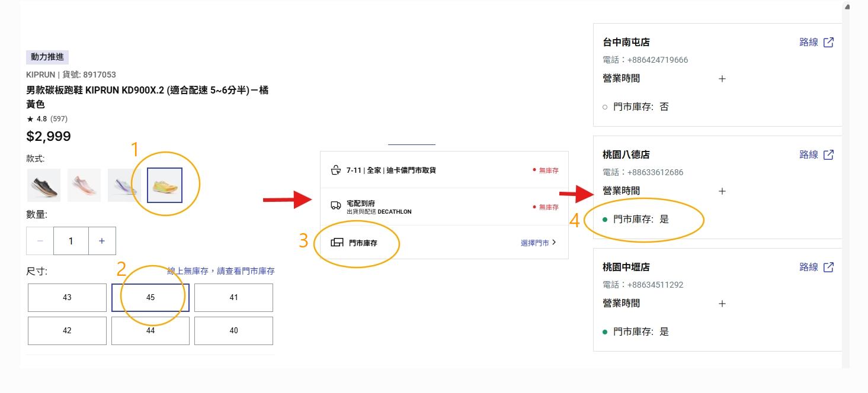Click the 桃園中壢店 store name

click(x=626, y=267)
